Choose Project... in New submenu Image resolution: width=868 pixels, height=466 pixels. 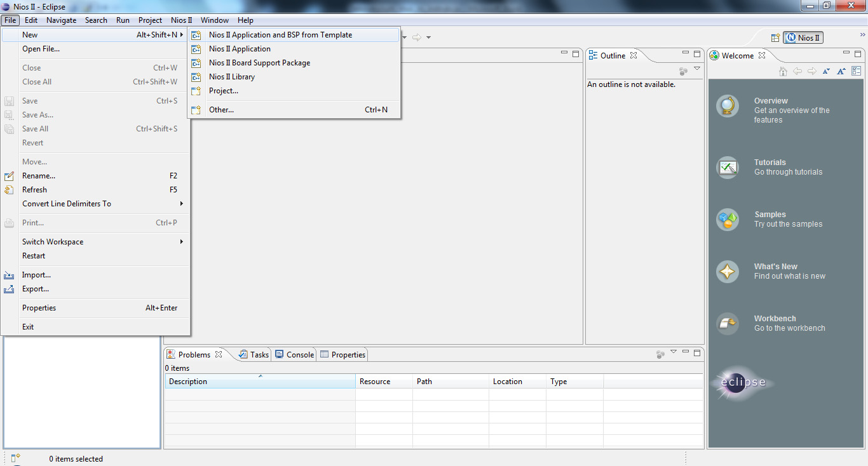coord(294,91)
